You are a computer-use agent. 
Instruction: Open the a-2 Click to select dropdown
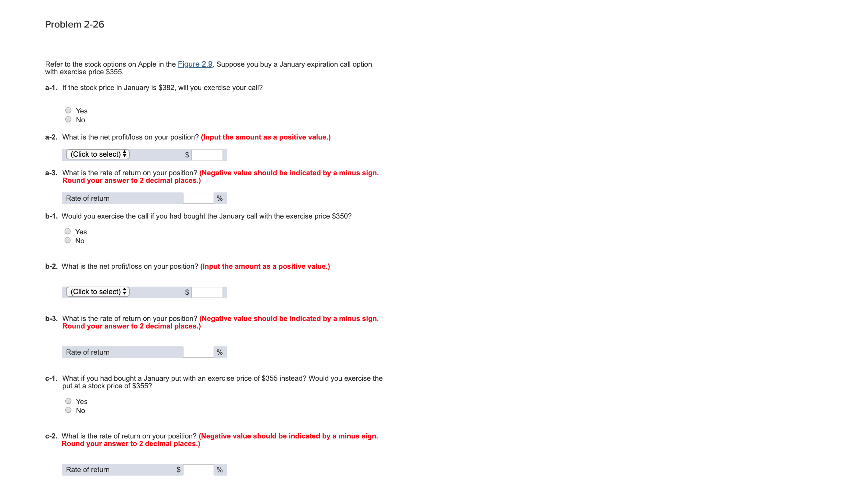pos(98,154)
